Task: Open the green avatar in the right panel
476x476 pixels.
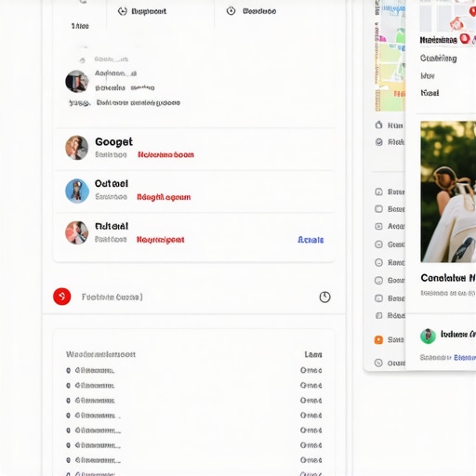Action: click(x=428, y=336)
